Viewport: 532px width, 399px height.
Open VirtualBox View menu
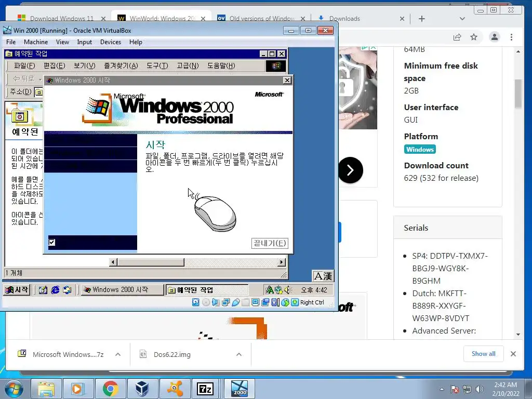click(x=62, y=42)
